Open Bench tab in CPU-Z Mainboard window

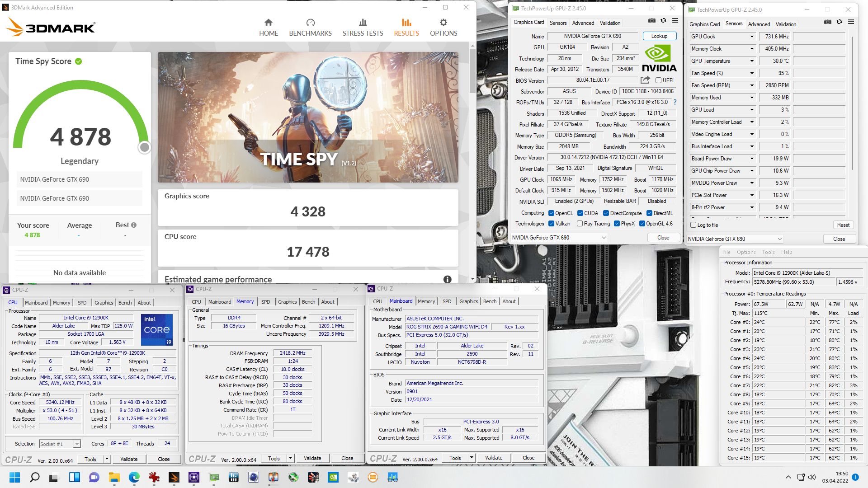click(490, 301)
